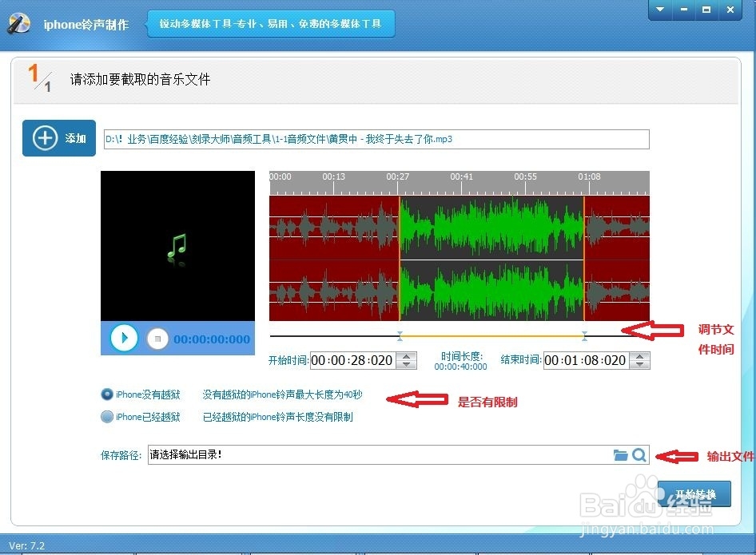Click the 00:41 mark on timeline ruler
Screen dimensions: 756x555
[x=461, y=176]
